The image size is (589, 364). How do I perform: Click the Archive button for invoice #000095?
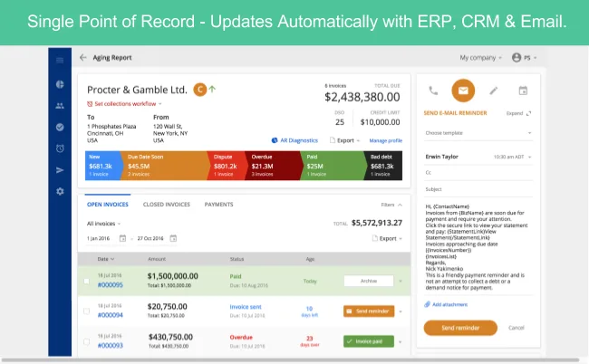pos(369,281)
